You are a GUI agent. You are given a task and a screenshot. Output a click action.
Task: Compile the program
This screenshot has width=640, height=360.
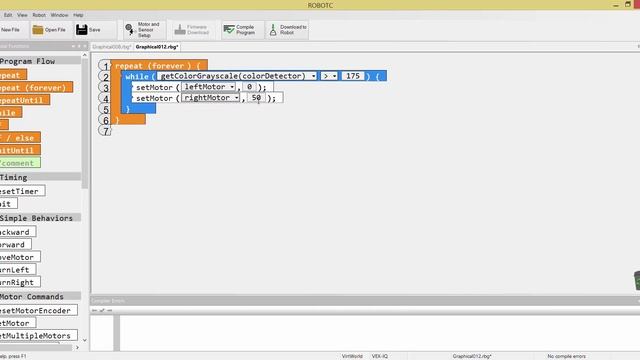point(241,30)
